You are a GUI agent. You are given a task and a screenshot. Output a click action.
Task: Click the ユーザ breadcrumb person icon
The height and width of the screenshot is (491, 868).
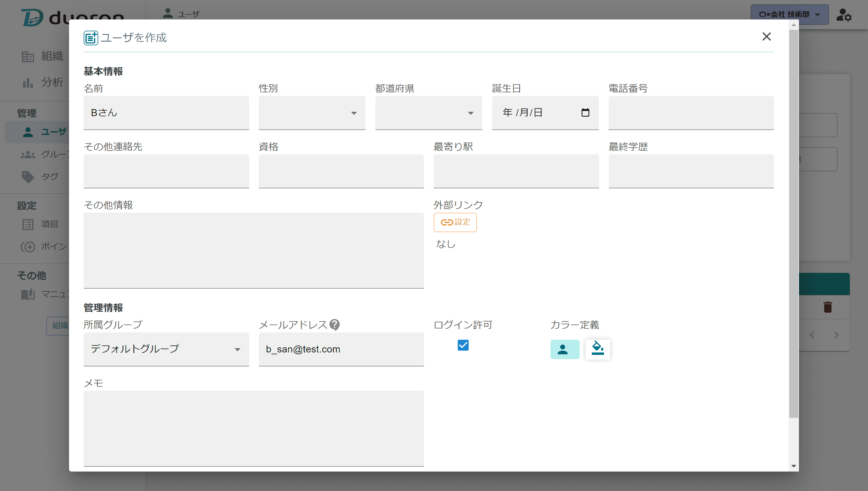167,13
